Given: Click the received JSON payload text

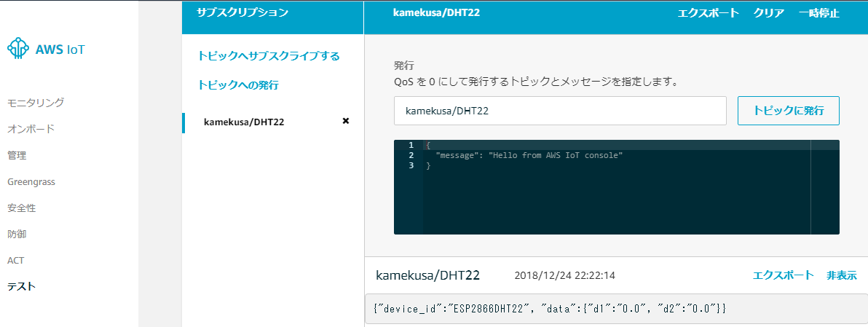Looking at the screenshot, I should click(x=551, y=308).
